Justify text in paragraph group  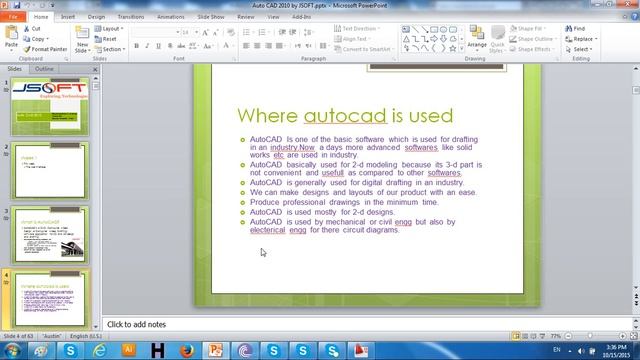click(x=279, y=46)
